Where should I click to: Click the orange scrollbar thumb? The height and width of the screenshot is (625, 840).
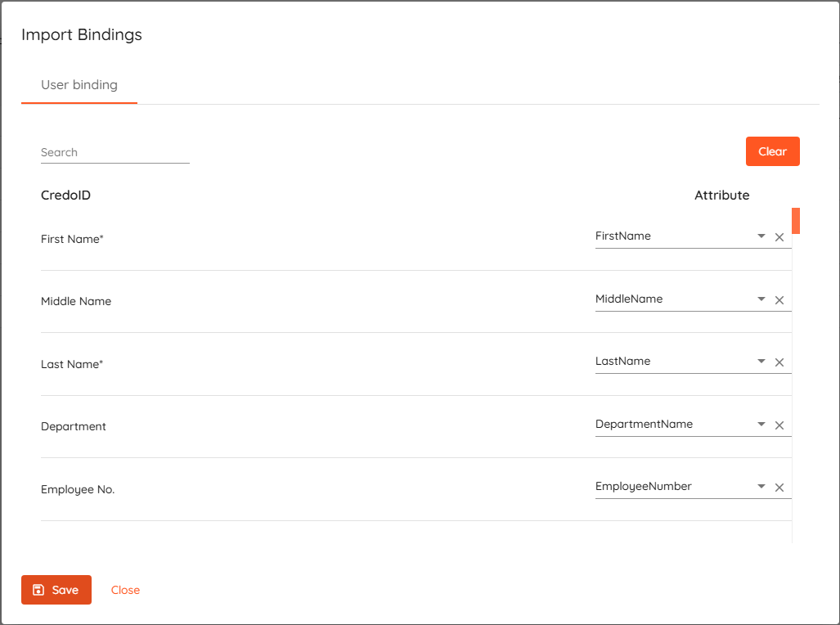pyautogui.click(x=795, y=221)
